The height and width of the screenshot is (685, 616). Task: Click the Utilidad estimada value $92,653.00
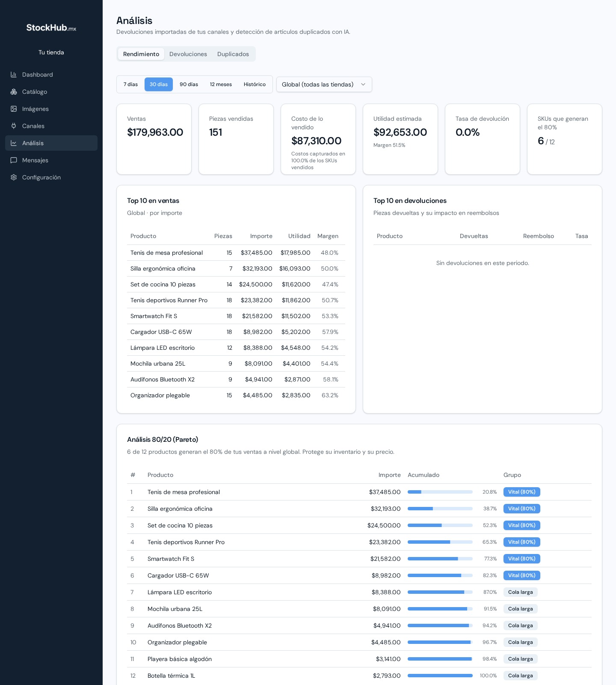coord(400,132)
